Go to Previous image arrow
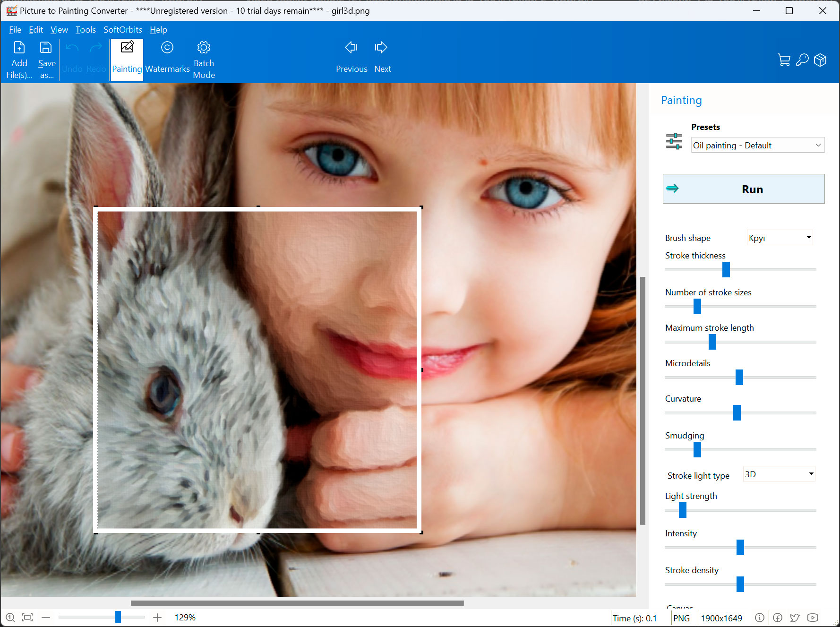This screenshot has height=627, width=840. point(351,47)
